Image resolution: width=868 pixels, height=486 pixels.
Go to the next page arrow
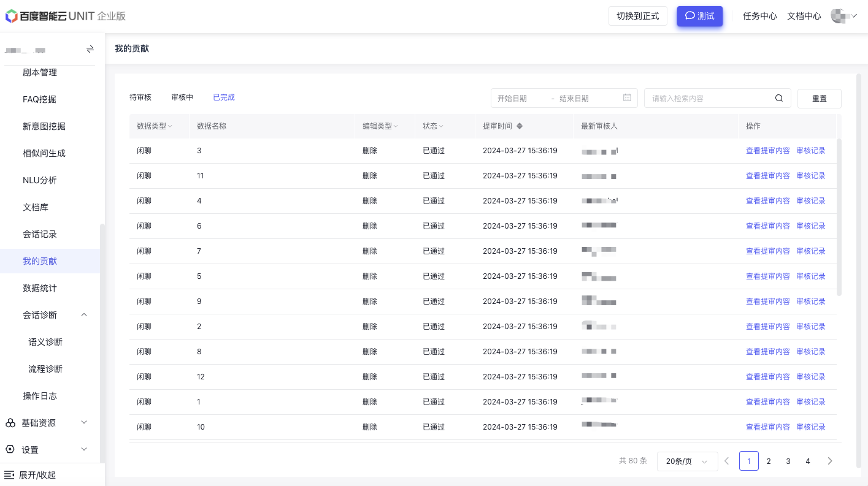click(x=830, y=461)
